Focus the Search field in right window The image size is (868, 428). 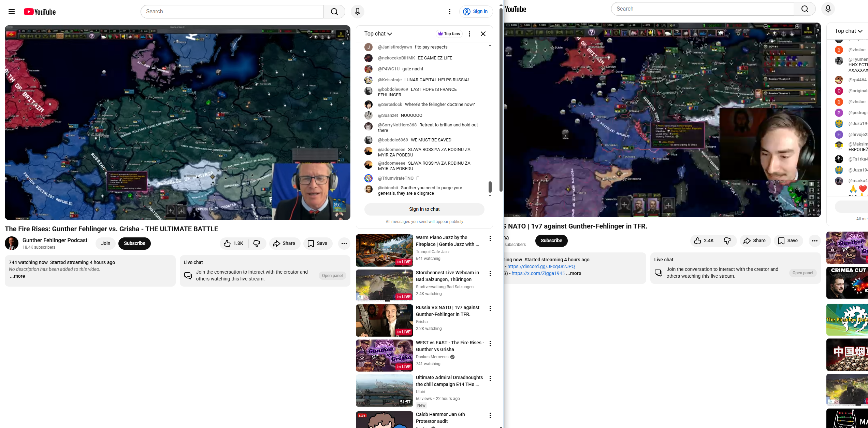pos(703,9)
